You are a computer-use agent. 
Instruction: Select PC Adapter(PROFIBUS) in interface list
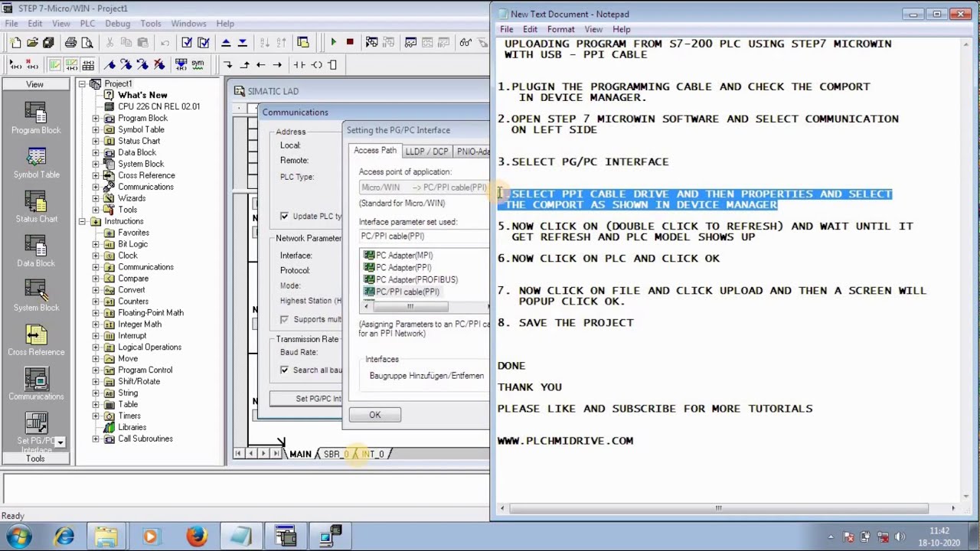point(411,280)
